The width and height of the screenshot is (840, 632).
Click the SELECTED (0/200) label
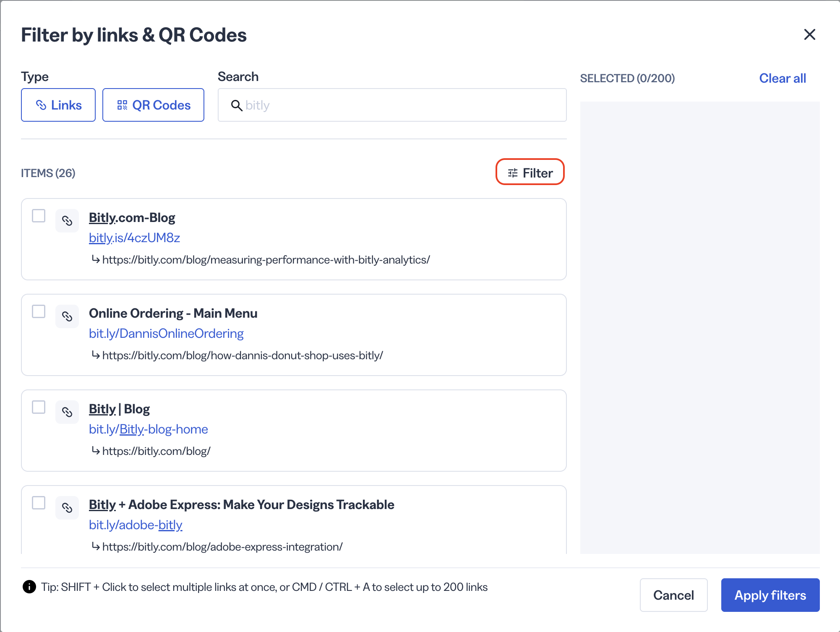(x=627, y=78)
